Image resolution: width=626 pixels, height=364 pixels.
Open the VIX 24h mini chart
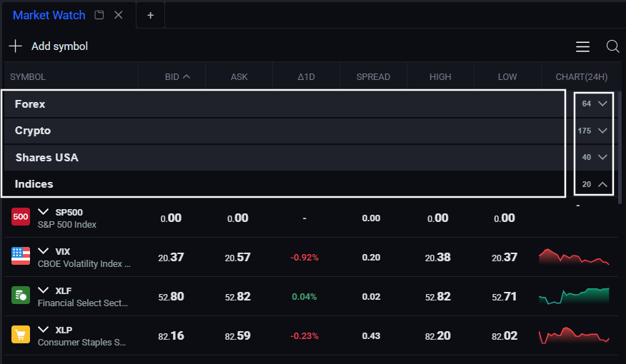(x=574, y=257)
